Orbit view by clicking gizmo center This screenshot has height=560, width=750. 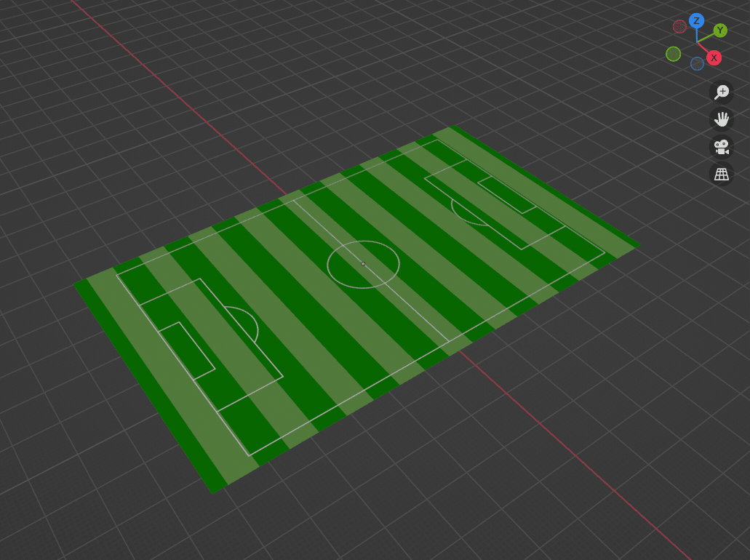(x=696, y=42)
